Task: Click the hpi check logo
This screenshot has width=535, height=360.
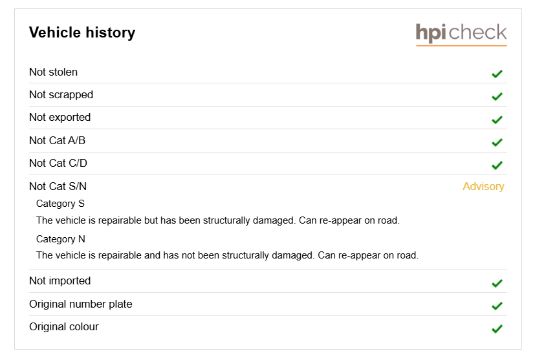Action: tap(461, 34)
